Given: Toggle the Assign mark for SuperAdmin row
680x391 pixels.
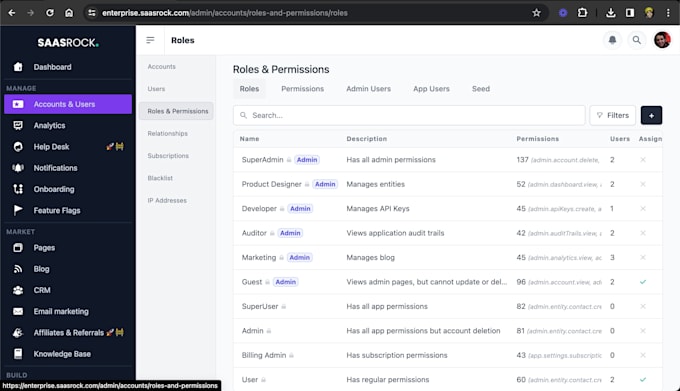Looking at the screenshot, I should tap(643, 160).
